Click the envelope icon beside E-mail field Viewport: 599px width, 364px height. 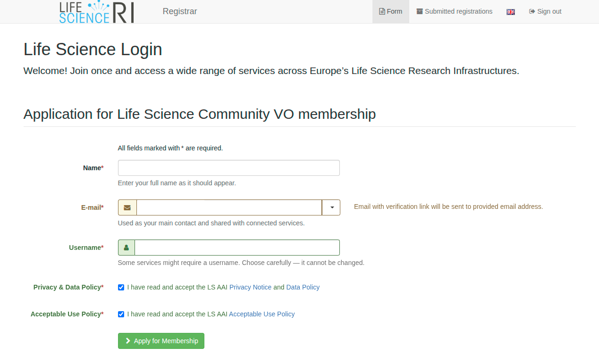point(127,207)
